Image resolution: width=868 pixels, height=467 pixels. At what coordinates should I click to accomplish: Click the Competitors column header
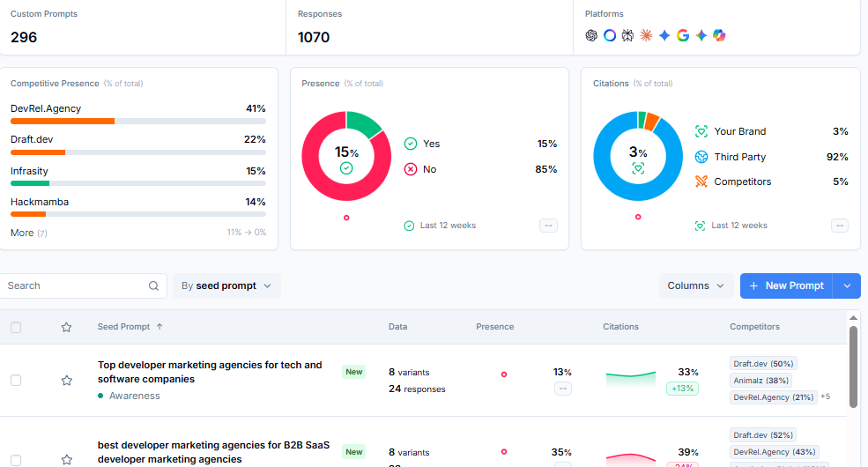pyautogui.click(x=754, y=327)
